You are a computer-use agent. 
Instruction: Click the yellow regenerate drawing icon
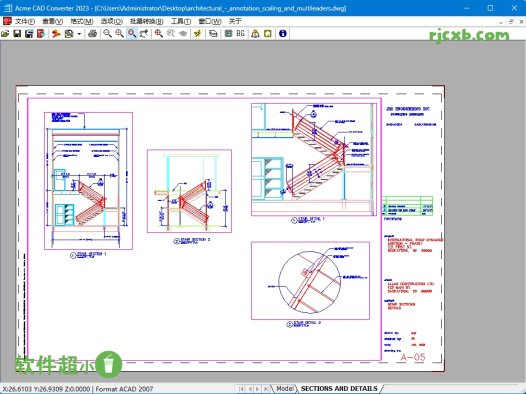click(x=198, y=34)
